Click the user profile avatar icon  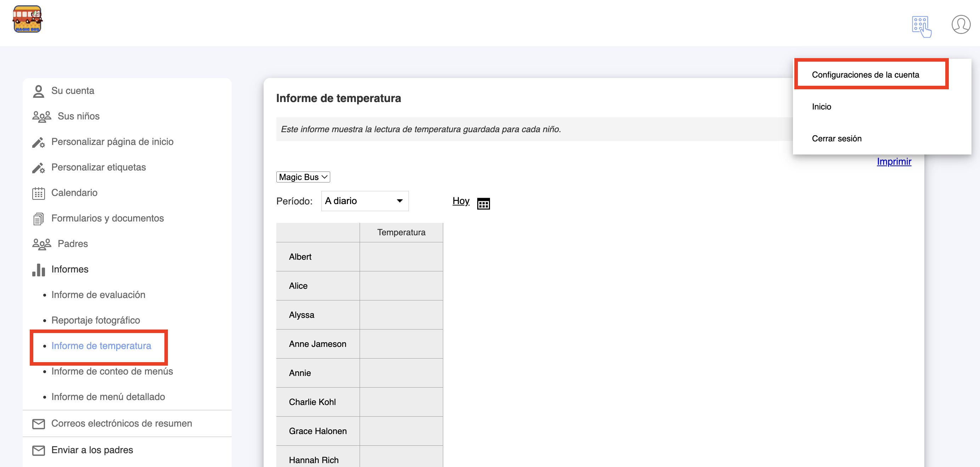[960, 25]
